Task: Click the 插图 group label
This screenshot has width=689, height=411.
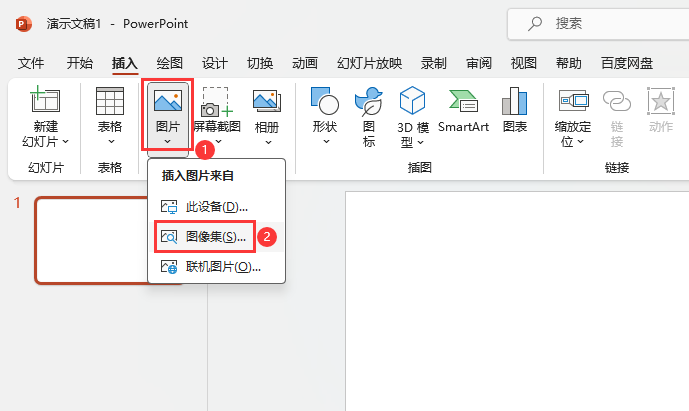Action: point(420,167)
